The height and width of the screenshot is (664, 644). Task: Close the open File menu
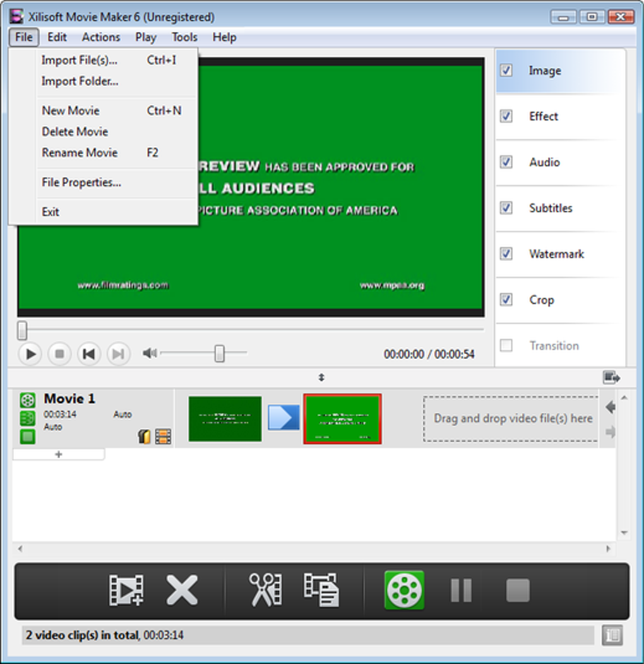[x=24, y=37]
